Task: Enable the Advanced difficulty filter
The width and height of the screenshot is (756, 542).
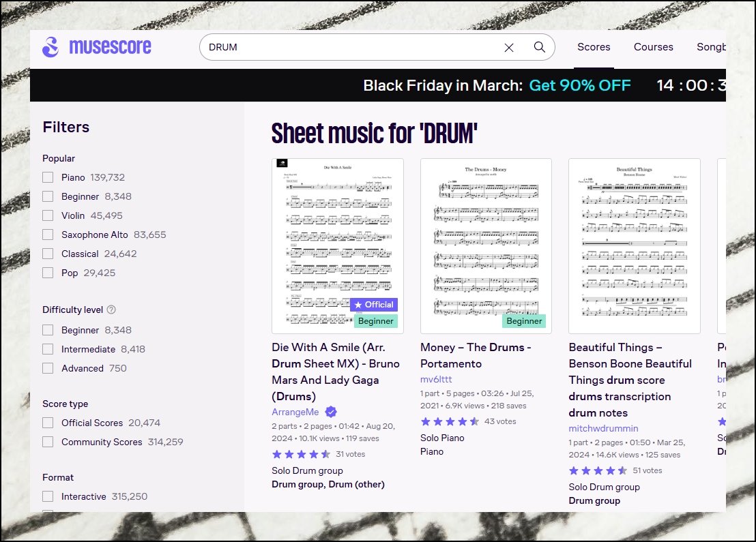Action: tap(48, 368)
